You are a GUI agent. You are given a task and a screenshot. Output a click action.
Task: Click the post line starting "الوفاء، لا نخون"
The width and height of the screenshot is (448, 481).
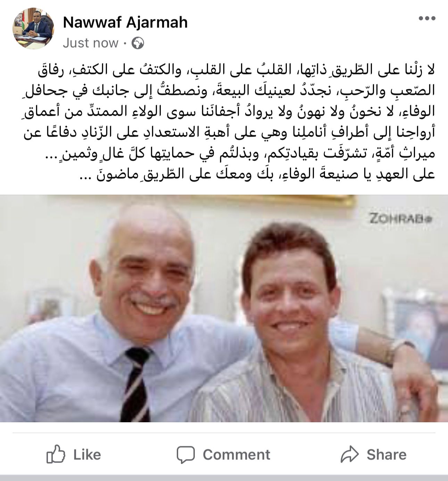pyautogui.click(x=230, y=112)
